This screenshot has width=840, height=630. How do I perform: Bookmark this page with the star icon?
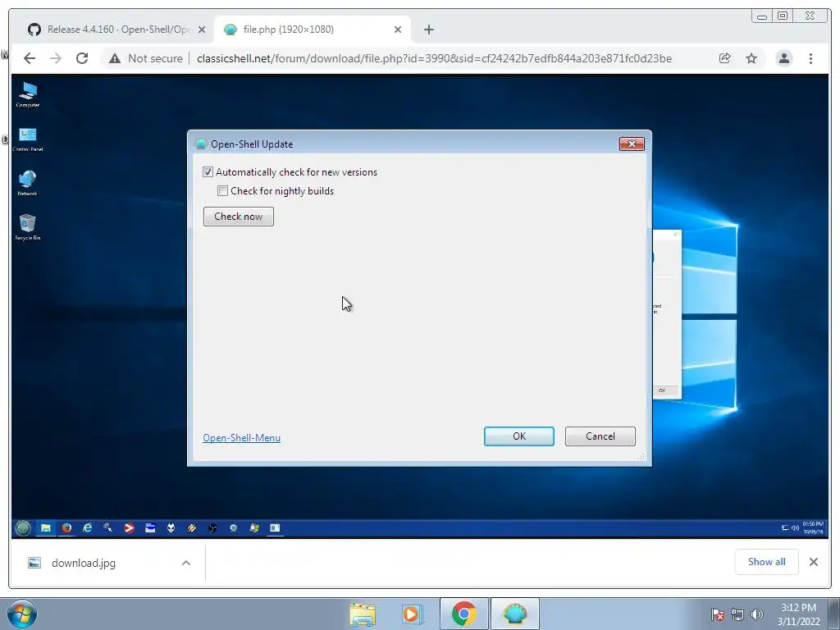pos(751,58)
